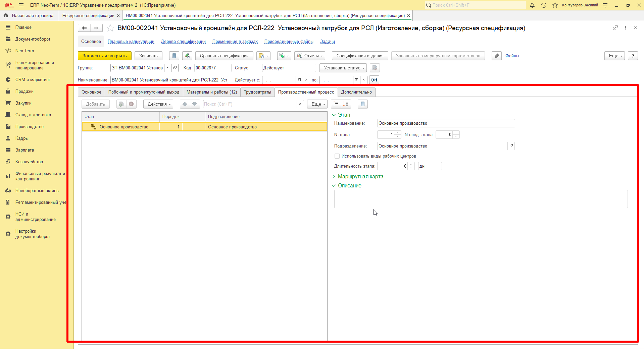Open the Дополнительно tab
Image resolution: width=644 pixels, height=349 pixels.
pos(356,92)
